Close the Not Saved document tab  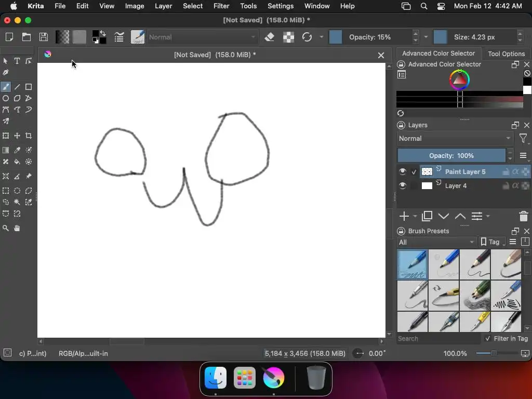pyautogui.click(x=381, y=55)
